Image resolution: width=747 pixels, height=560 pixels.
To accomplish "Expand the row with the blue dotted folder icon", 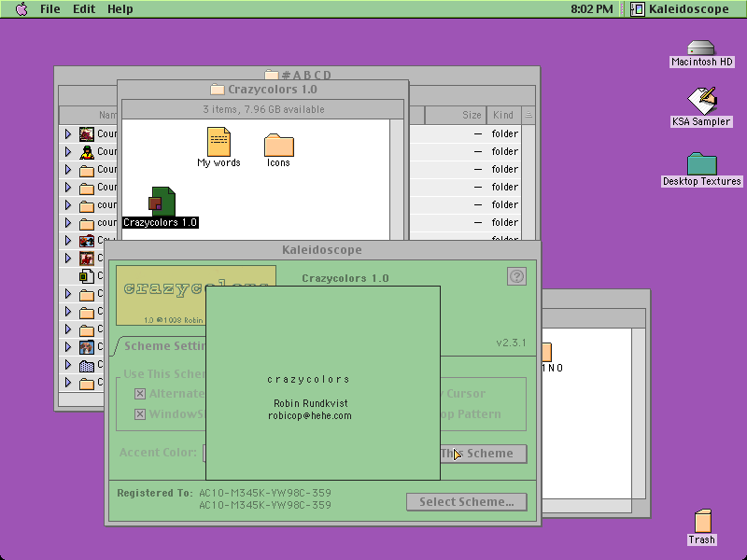I will click(x=68, y=365).
